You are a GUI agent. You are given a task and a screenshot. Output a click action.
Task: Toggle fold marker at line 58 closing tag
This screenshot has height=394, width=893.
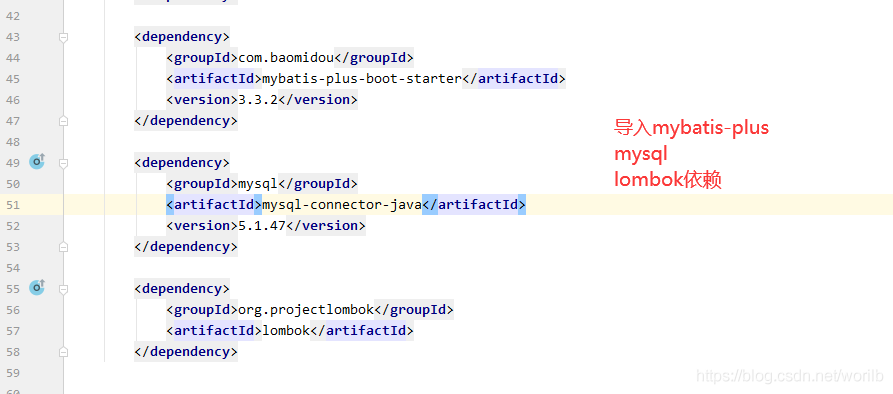click(64, 352)
